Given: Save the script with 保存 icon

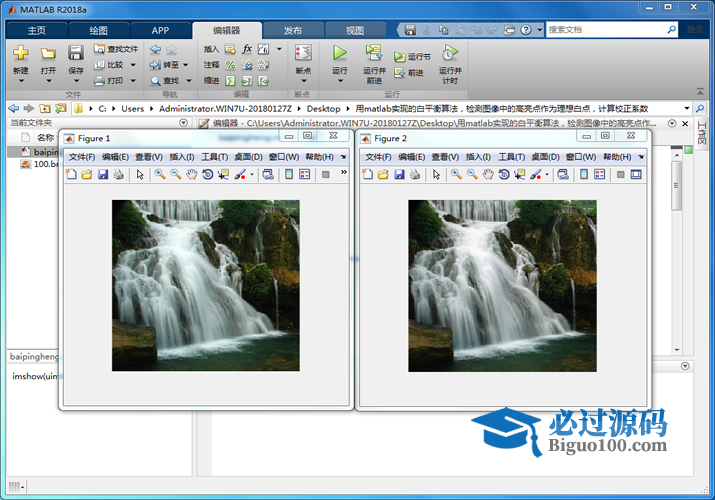Looking at the screenshot, I should [x=76, y=53].
